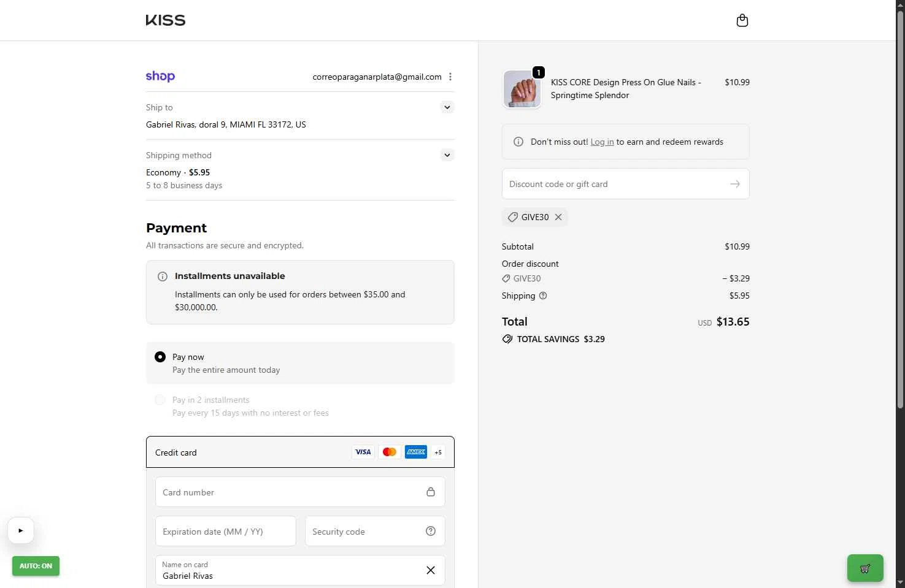The width and height of the screenshot is (905, 588).
Task: Open account options three-dot menu
Action: click(x=450, y=77)
